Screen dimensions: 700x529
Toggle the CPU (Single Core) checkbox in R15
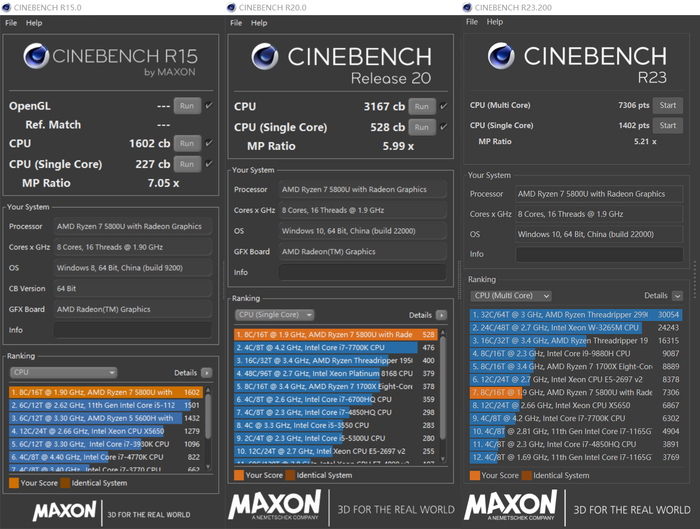coord(209,164)
